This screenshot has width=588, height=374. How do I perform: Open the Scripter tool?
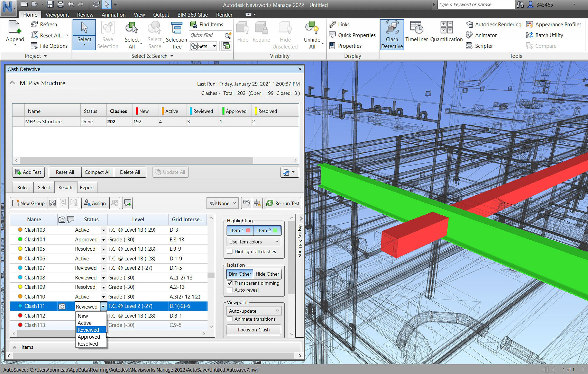tap(479, 46)
